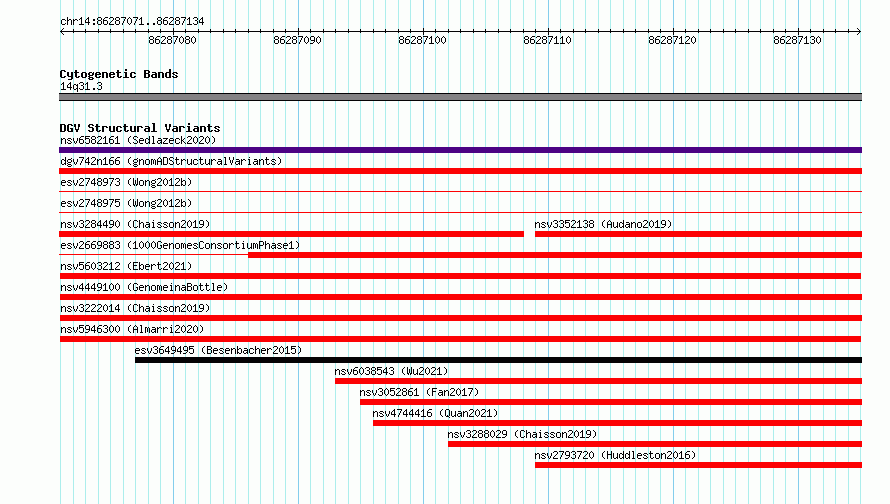Click ruler position 86287110
Image resolution: width=890 pixels, height=504 pixels.
click(547, 40)
